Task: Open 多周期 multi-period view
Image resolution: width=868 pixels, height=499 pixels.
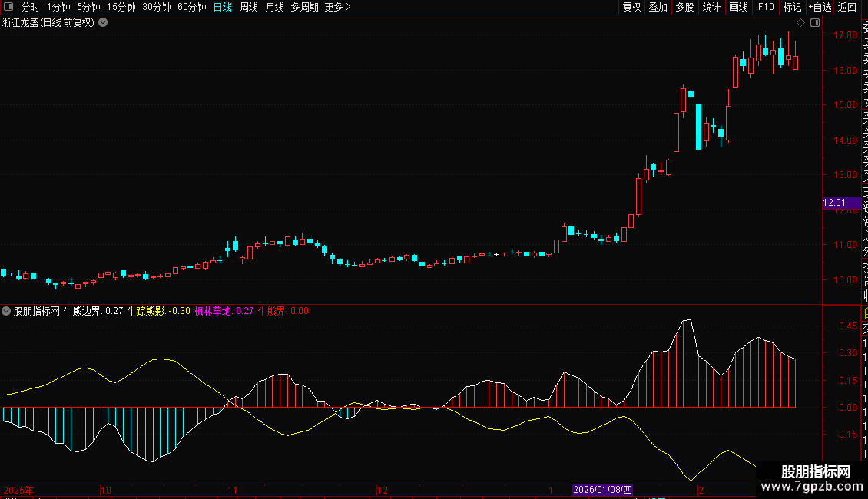Action: coord(304,7)
